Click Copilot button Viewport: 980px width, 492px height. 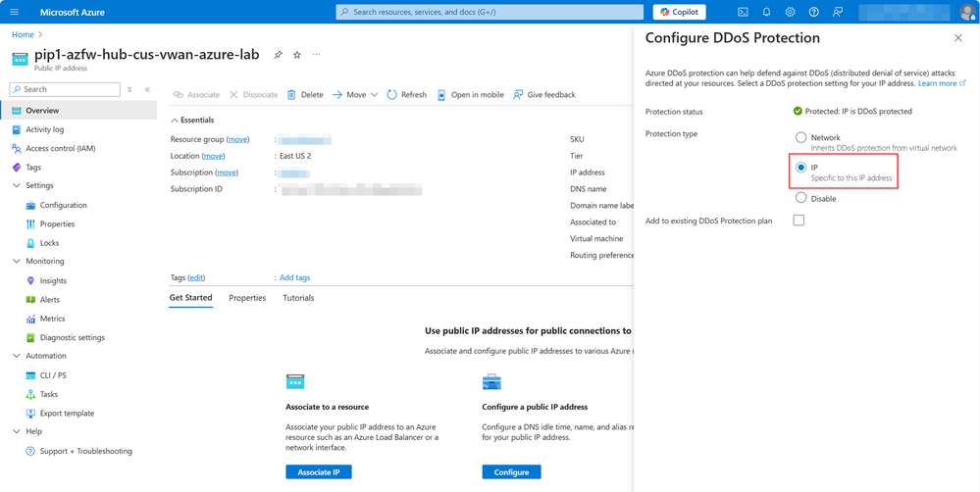click(680, 12)
